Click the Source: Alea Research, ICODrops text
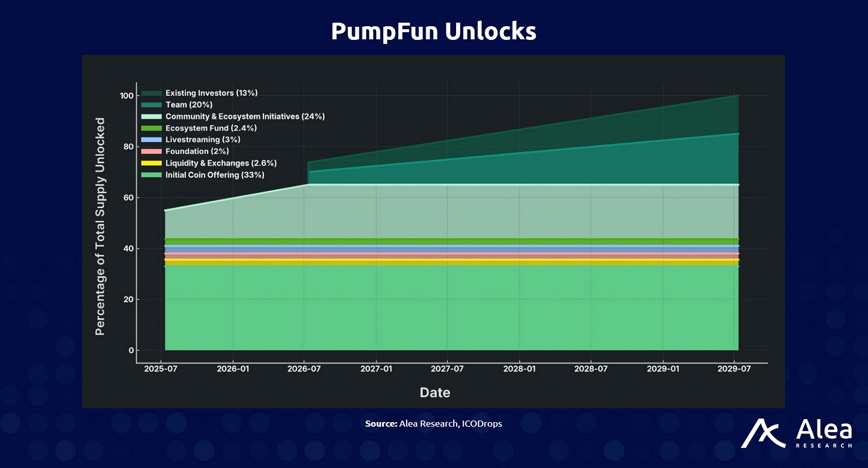The height and width of the screenshot is (468, 868). (x=434, y=424)
